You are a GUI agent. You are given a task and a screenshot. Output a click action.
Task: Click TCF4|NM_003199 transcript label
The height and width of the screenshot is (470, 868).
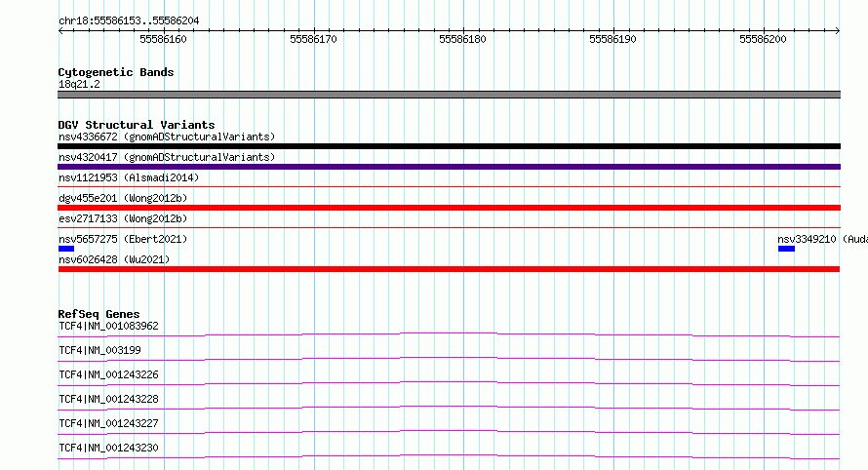(99, 350)
